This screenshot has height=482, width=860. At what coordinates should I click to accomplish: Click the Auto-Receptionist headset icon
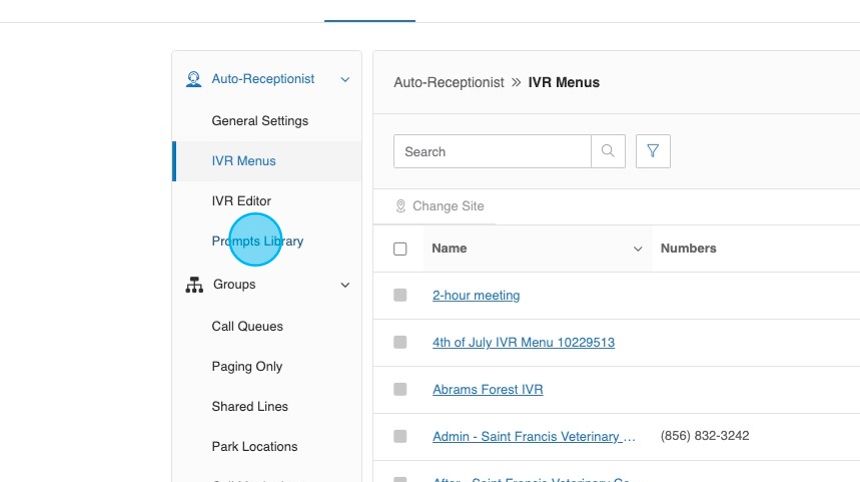click(194, 79)
